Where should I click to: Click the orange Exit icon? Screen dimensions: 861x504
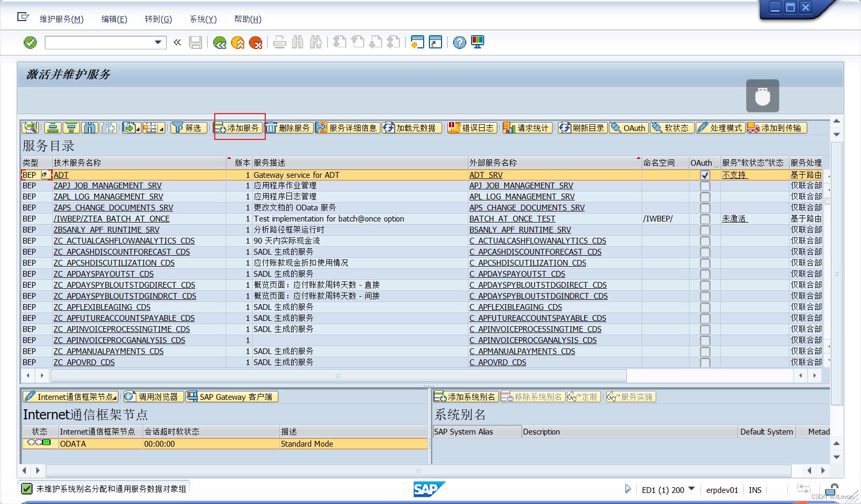pyautogui.click(x=238, y=43)
